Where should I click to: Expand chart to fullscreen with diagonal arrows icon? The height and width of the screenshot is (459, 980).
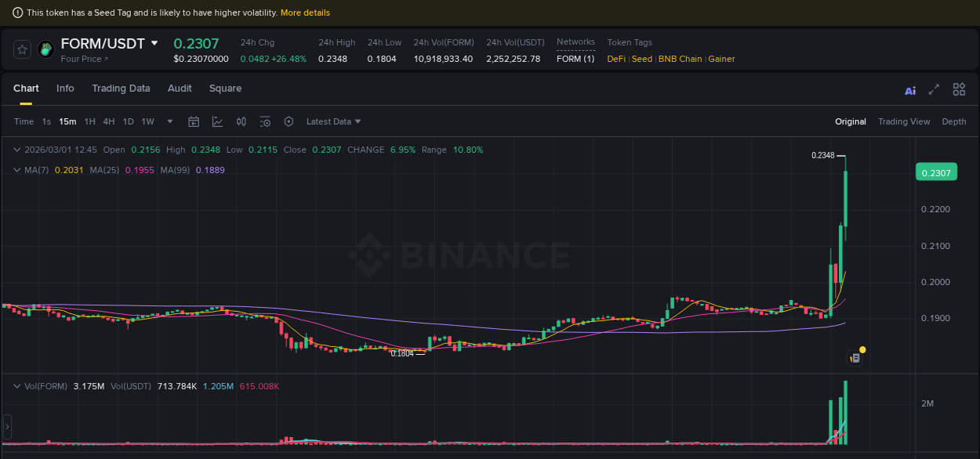pos(934,90)
